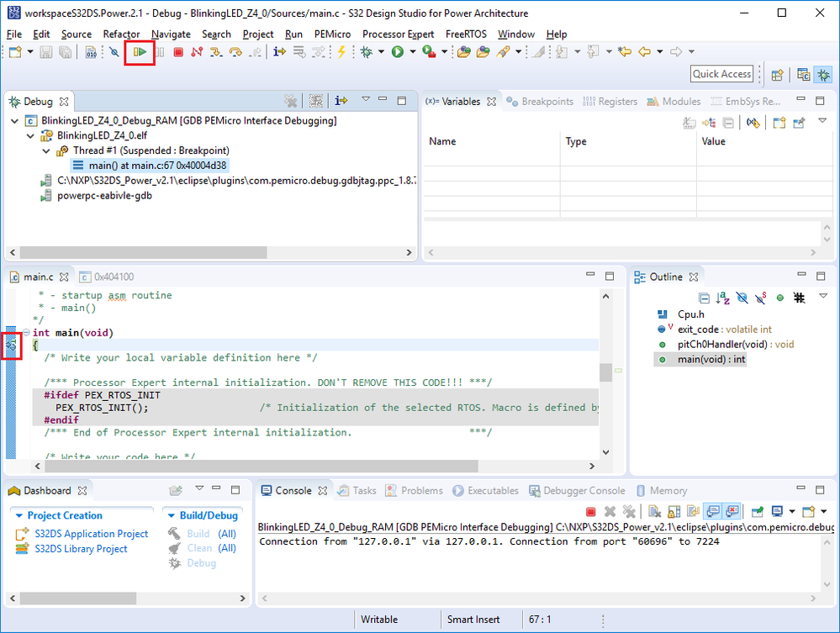Open the Run launch dropdown arrow
This screenshot has width=840, height=633.
pos(413,52)
